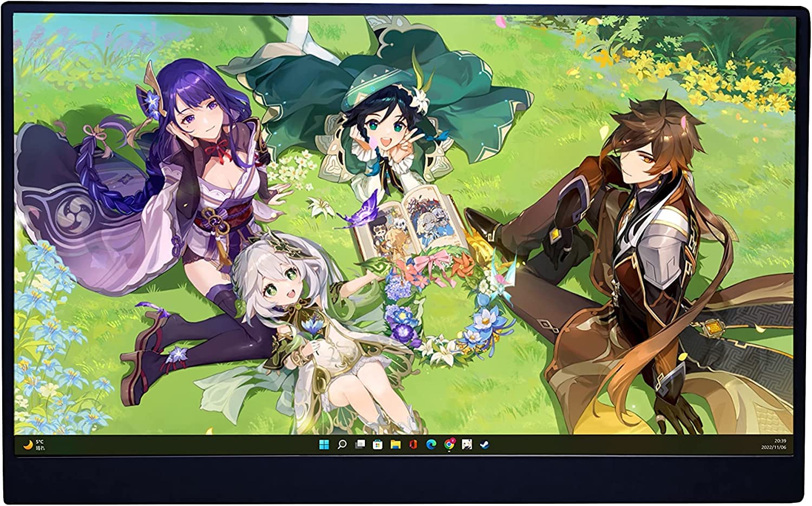Launch Microsoft Office from the taskbar
Image resolution: width=812 pixels, height=506 pixels.
(x=413, y=445)
